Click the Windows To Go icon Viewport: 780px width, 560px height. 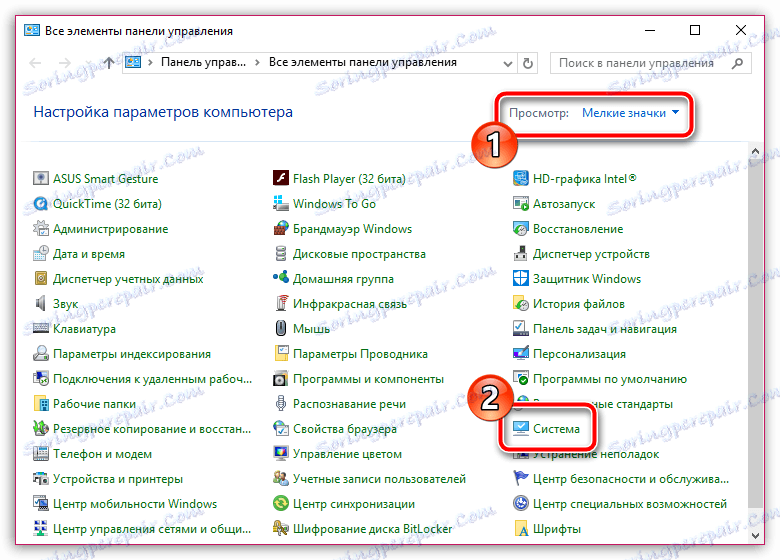tap(281, 203)
